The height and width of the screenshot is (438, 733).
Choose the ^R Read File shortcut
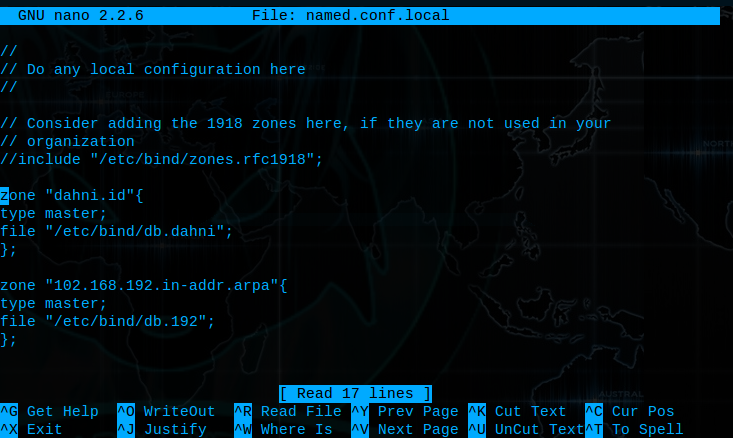pos(287,411)
